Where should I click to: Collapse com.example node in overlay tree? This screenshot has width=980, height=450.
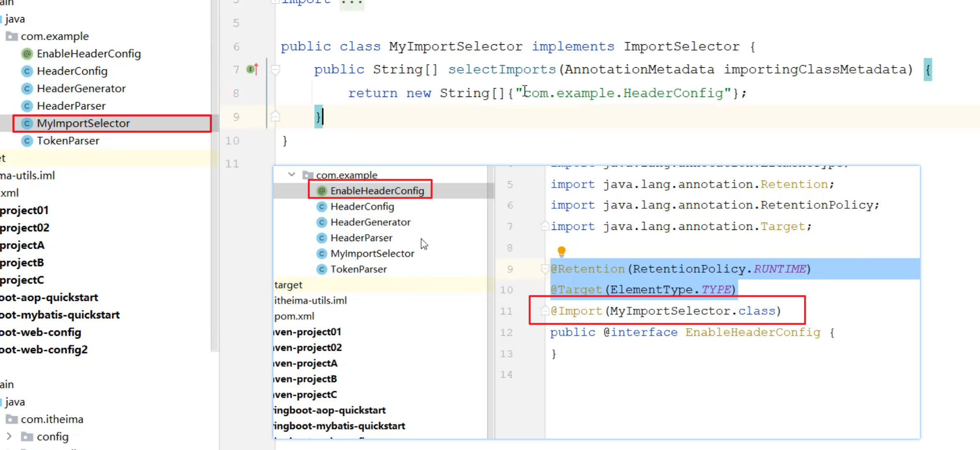[292, 175]
